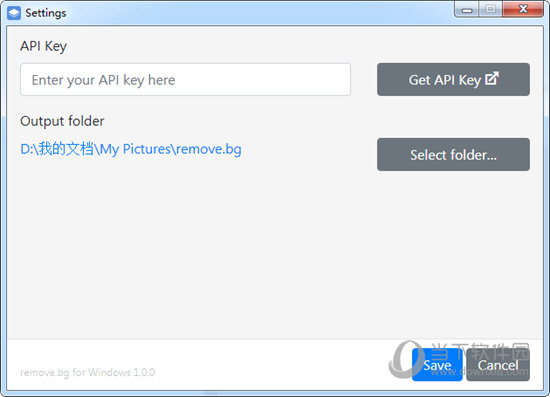Cancel the settings dialog
The height and width of the screenshot is (397, 550).
click(498, 365)
